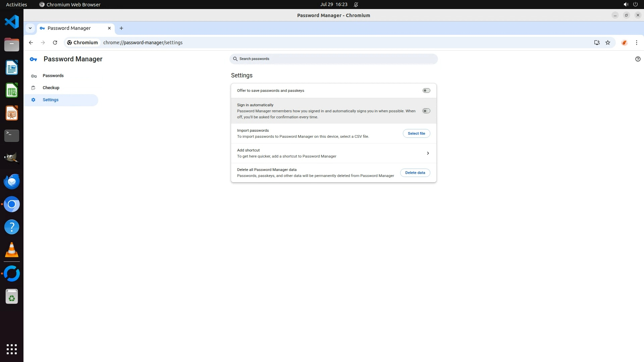The width and height of the screenshot is (644, 362).
Task: Open the install app icon in address bar
Action: point(597,43)
